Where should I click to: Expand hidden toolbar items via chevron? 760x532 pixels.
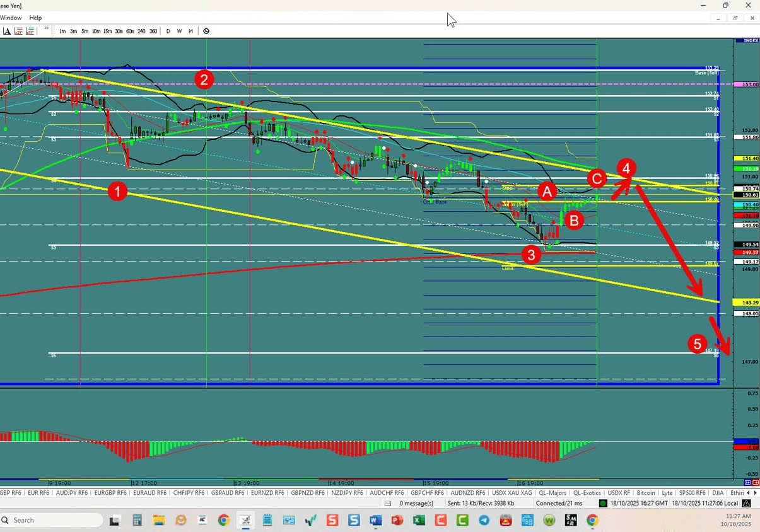pyautogui.click(x=45, y=29)
